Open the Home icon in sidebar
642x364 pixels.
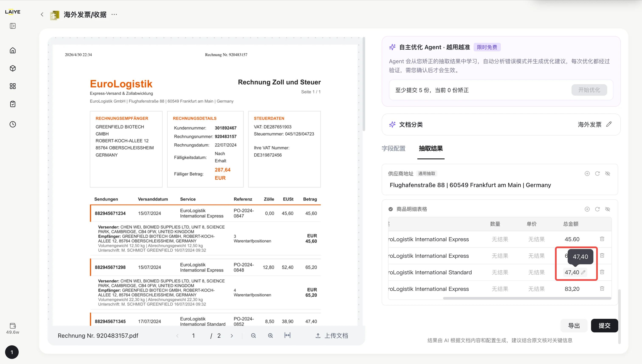(13, 50)
